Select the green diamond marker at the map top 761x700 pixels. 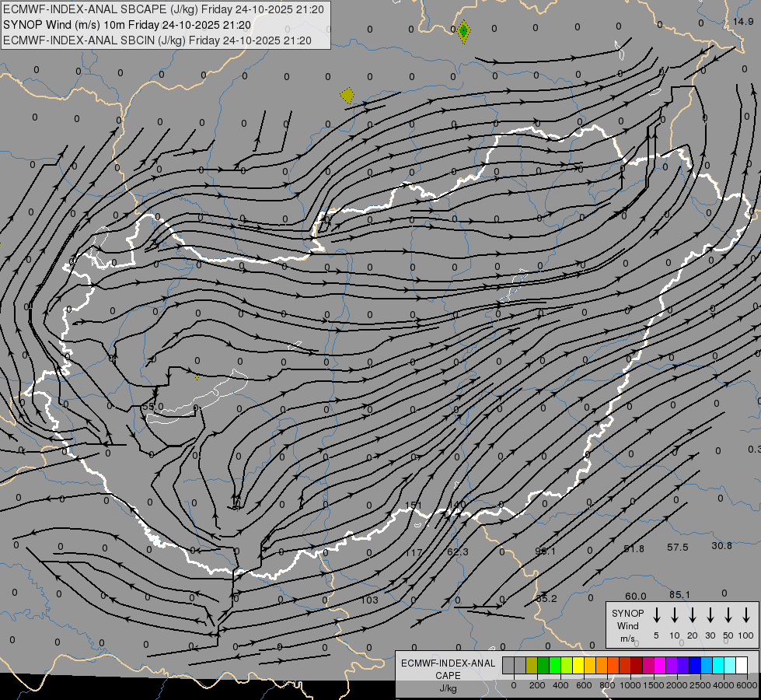463,32
